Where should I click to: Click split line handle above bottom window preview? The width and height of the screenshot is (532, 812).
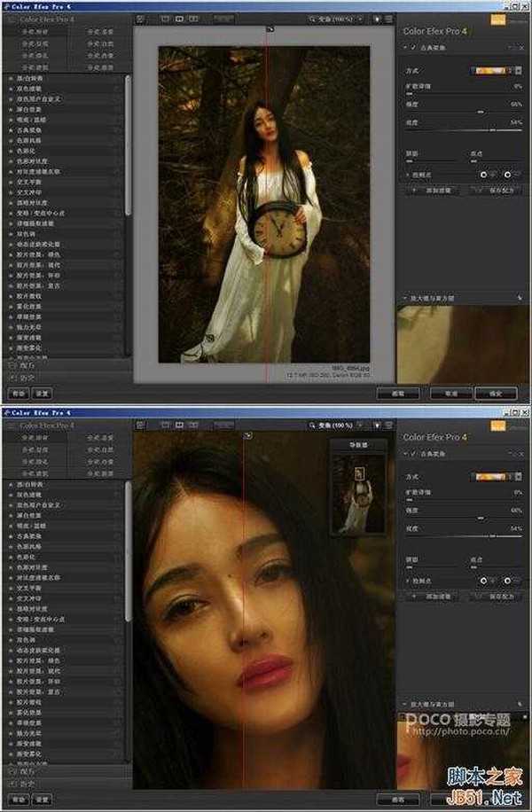pos(247,435)
